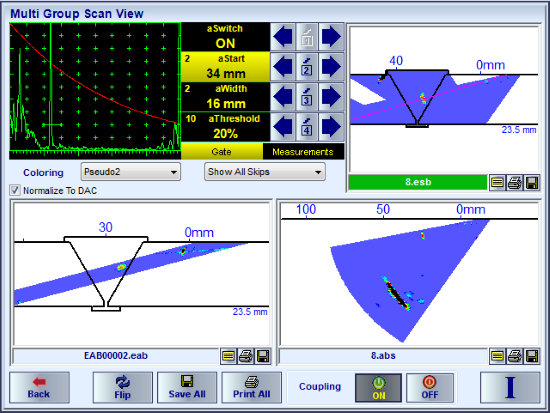Screen dimensions: 550x413
Task: Select the aWidth 16 mm parameter field
Action: point(225,97)
